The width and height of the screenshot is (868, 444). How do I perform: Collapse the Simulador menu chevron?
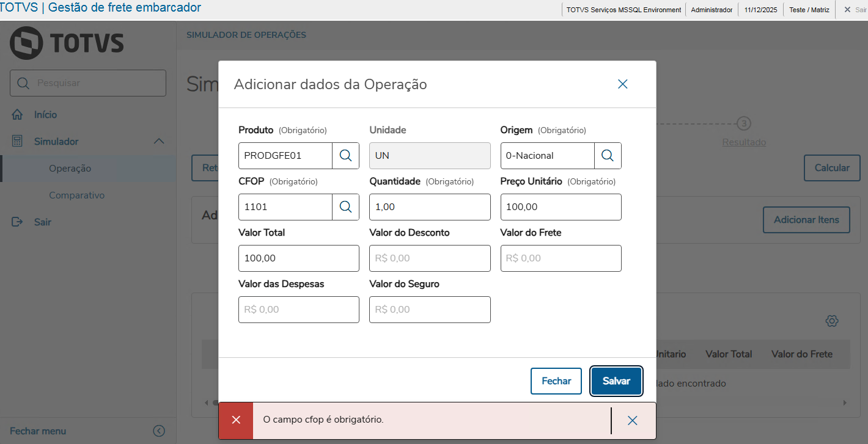pyautogui.click(x=159, y=142)
